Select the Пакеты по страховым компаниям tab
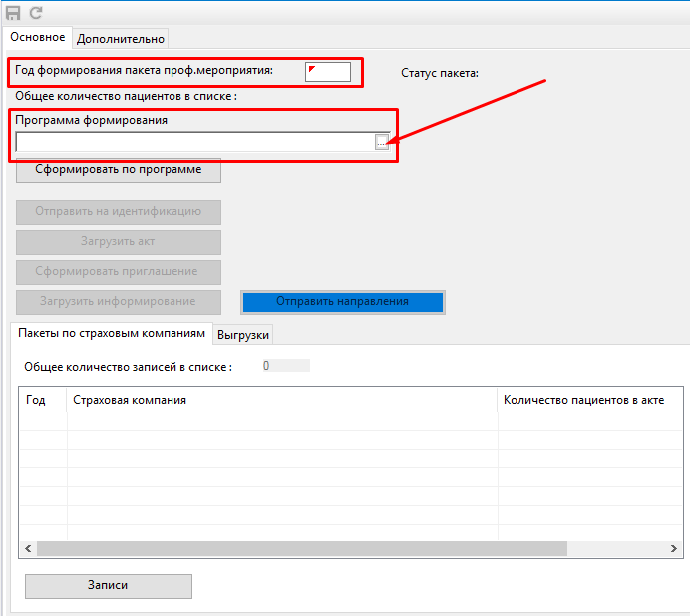The image size is (690, 616). pos(112,333)
